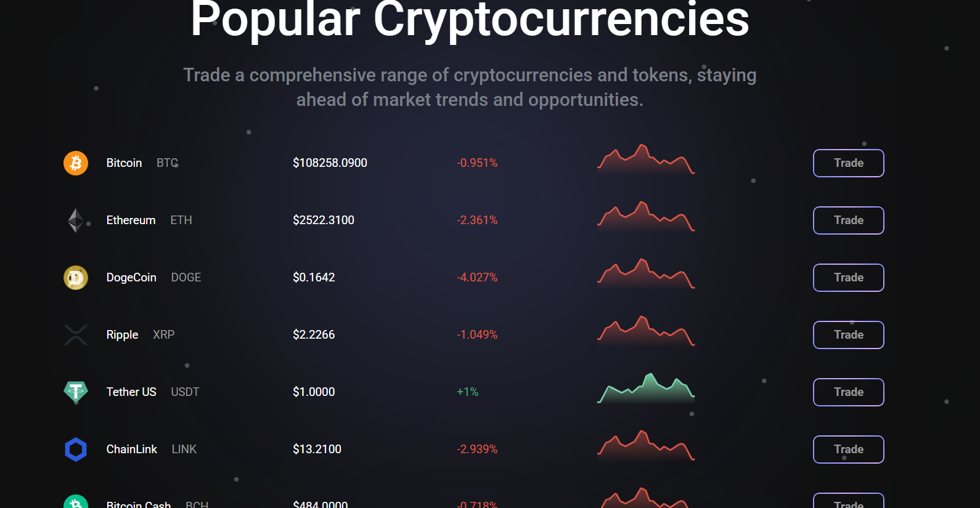Image resolution: width=980 pixels, height=508 pixels.
Task: Click the green Bitcoin Cash icon
Action: tap(76, 502)
